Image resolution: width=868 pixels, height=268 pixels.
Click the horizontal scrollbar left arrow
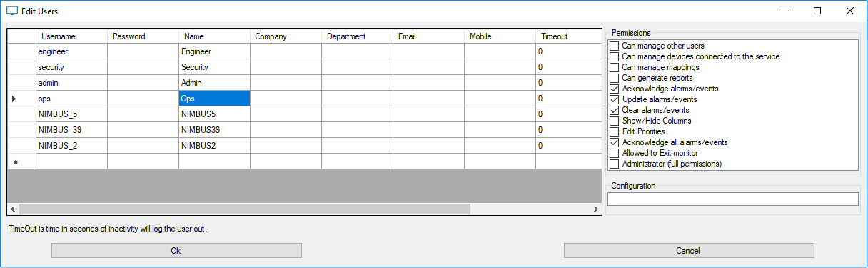pyautogui.click(x=13, y=209)
